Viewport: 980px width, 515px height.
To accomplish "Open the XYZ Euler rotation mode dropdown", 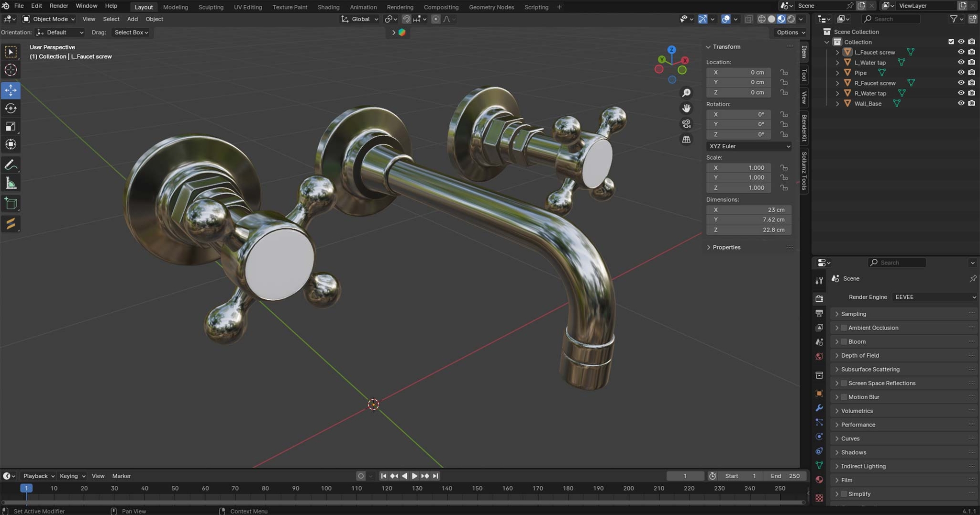I will pos(749,146).
